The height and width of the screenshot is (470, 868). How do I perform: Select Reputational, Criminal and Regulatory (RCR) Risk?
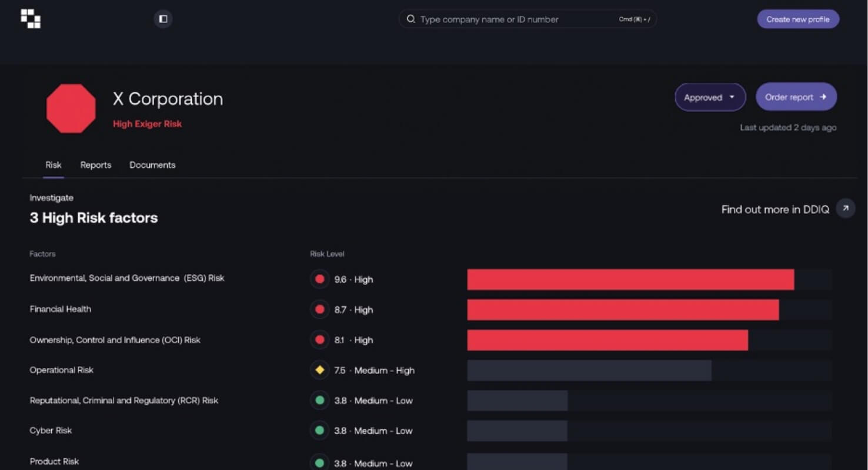[x=124, y=401]
